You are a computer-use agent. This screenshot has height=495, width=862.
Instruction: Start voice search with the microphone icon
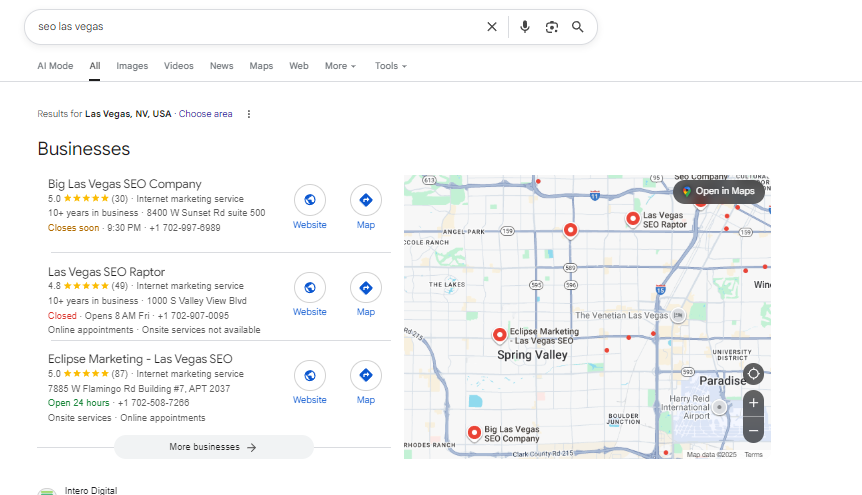(525, 27)
